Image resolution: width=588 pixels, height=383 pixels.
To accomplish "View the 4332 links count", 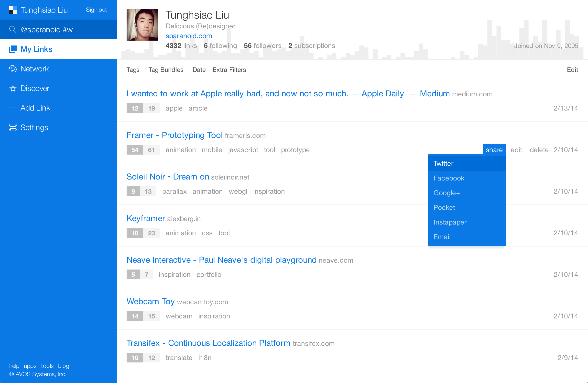I will click(181, 46).
